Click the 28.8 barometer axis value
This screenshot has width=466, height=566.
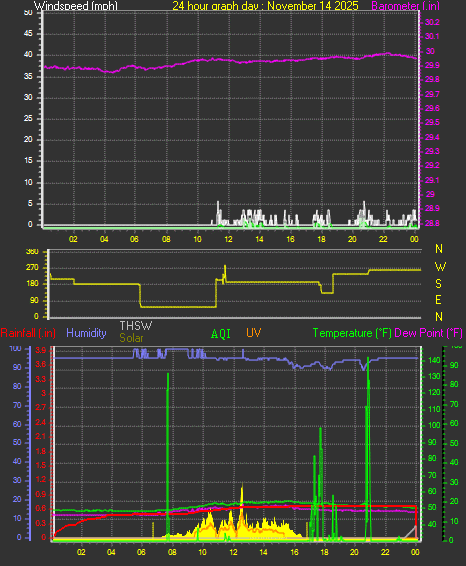[x=432, y=223]
